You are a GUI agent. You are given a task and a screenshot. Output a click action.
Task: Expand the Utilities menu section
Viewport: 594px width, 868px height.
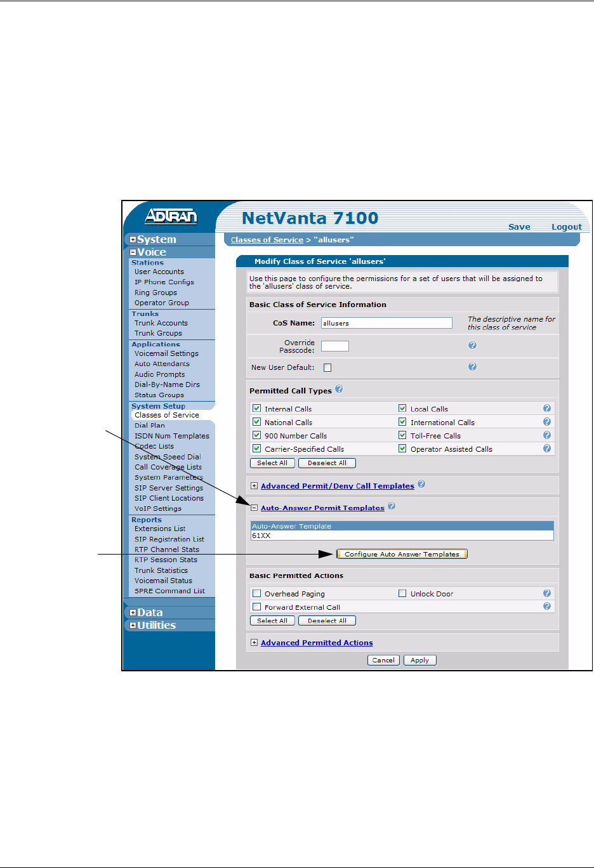pyautogui.click(x=133, y=626)
